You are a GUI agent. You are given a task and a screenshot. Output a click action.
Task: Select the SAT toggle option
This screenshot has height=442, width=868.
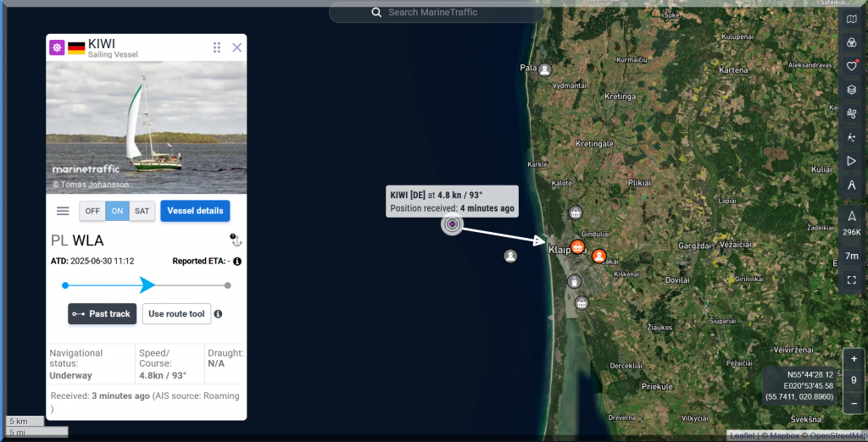point(142,211)
